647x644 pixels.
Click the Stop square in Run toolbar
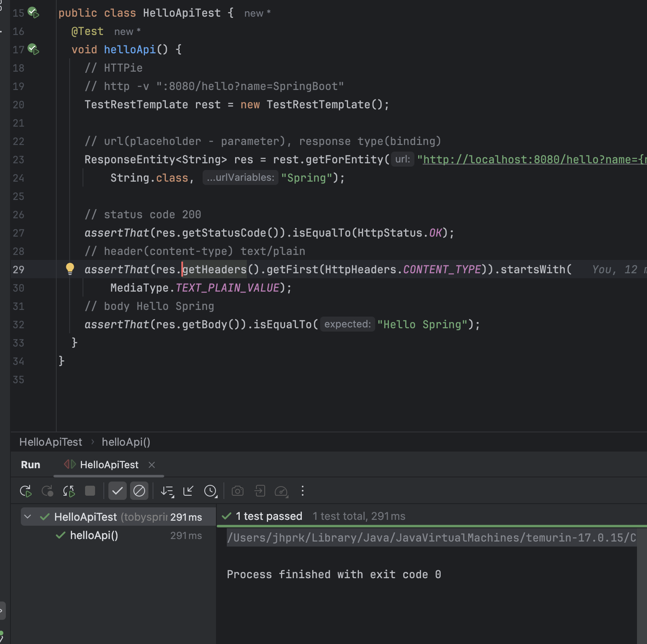90,491
